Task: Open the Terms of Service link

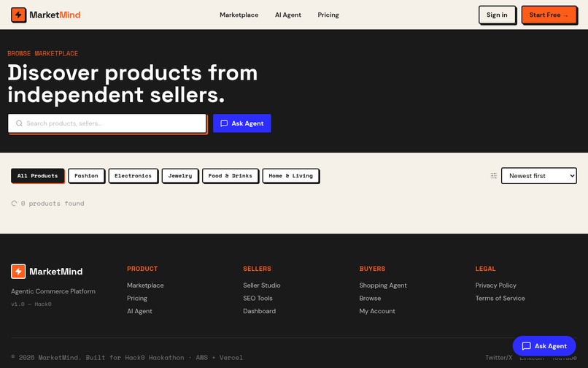Action: pos(500,298)
